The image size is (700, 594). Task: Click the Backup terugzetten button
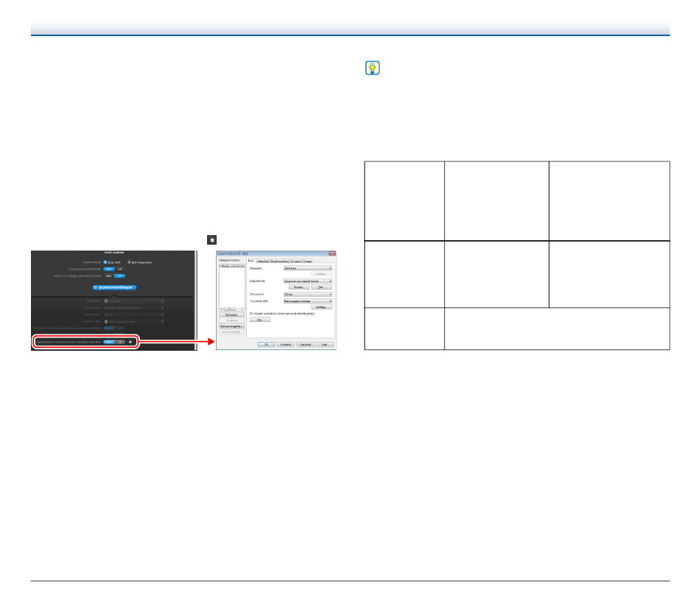click(231, 326)
